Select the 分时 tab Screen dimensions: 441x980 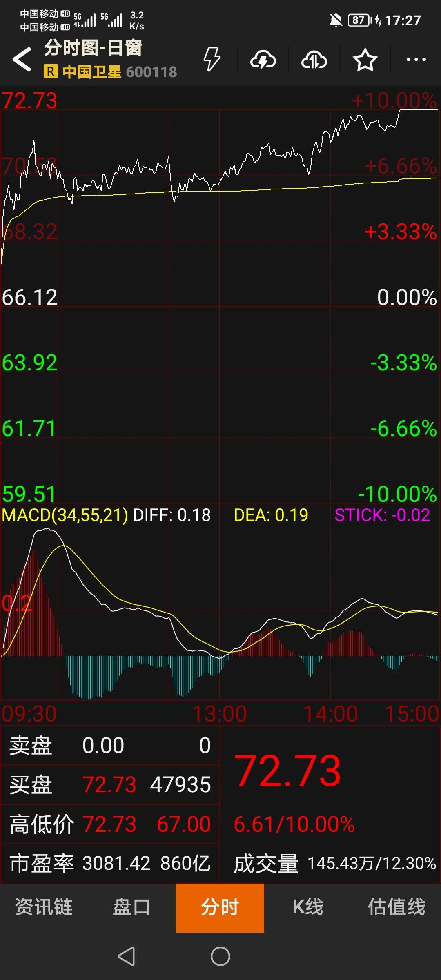click(x=220, y=908)
